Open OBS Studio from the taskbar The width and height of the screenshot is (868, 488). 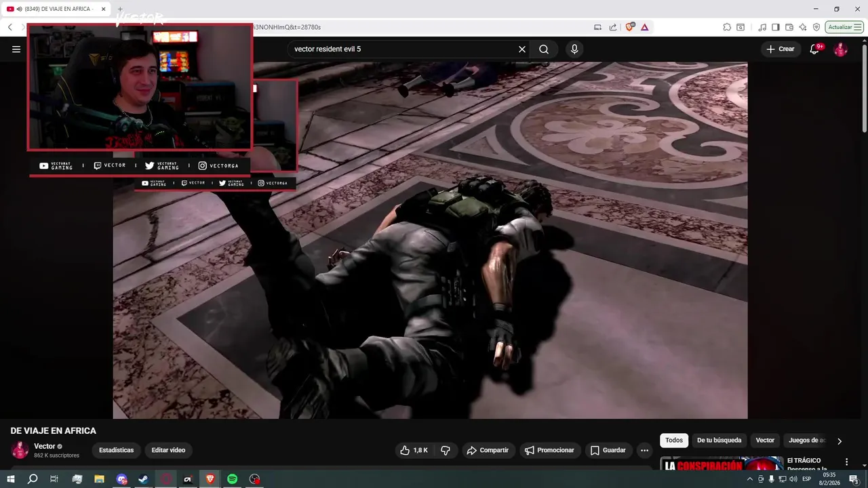pos(254,479)
